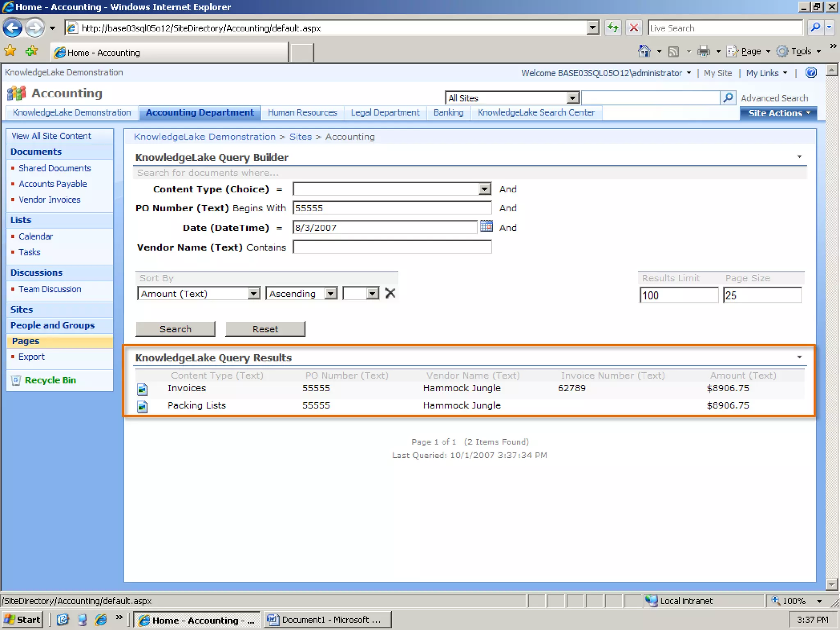Expand the All Sites scope dropdown

point(573,98)
